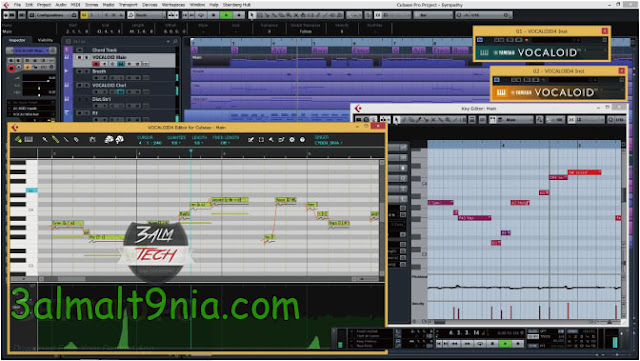This screenshot has height=361, width=640.
Task: Click gear settings icon in VOCALOID editor
Action: [x=292, y=140]
